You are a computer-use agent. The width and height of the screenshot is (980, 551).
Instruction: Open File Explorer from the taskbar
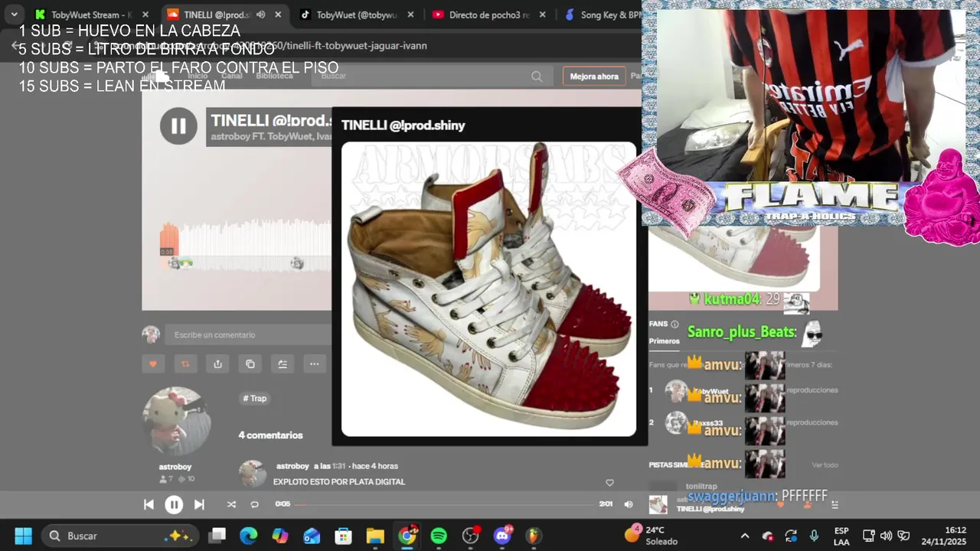click(x=374, y=536)
